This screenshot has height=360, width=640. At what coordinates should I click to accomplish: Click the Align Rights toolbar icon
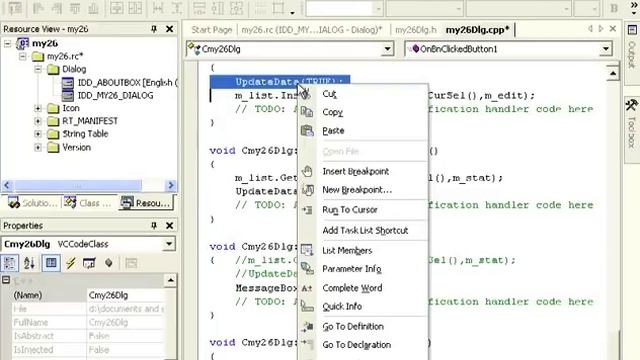pos(56,8)
